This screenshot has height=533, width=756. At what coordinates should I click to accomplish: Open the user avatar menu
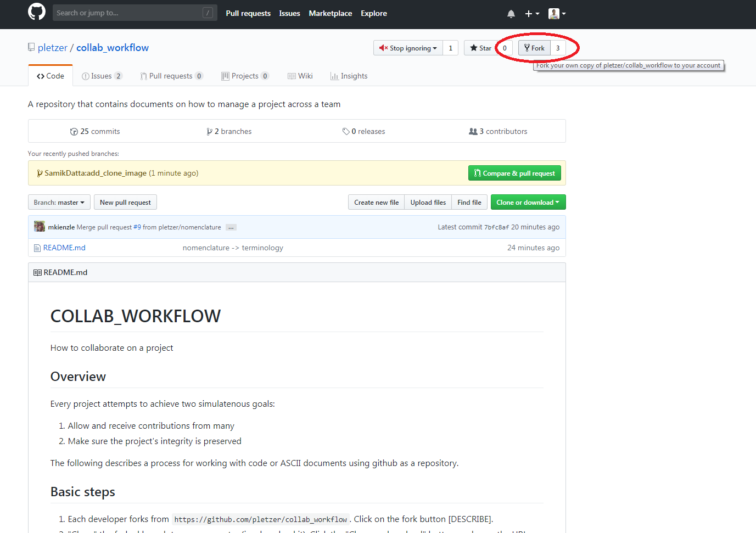[x=557, y=14]
